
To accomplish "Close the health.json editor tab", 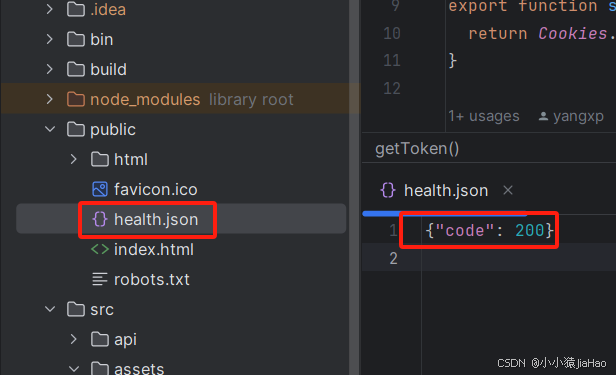I will pos(508,190).
